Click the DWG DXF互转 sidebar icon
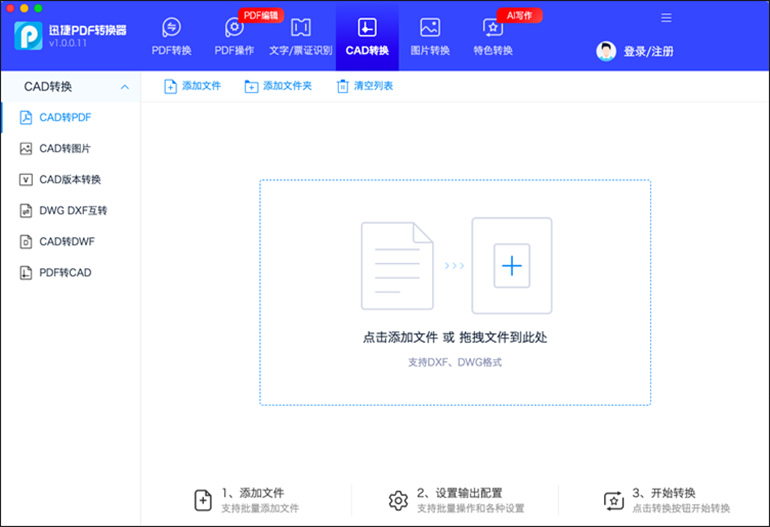Viewport: 770px width, 527px height. pos(26,210)
